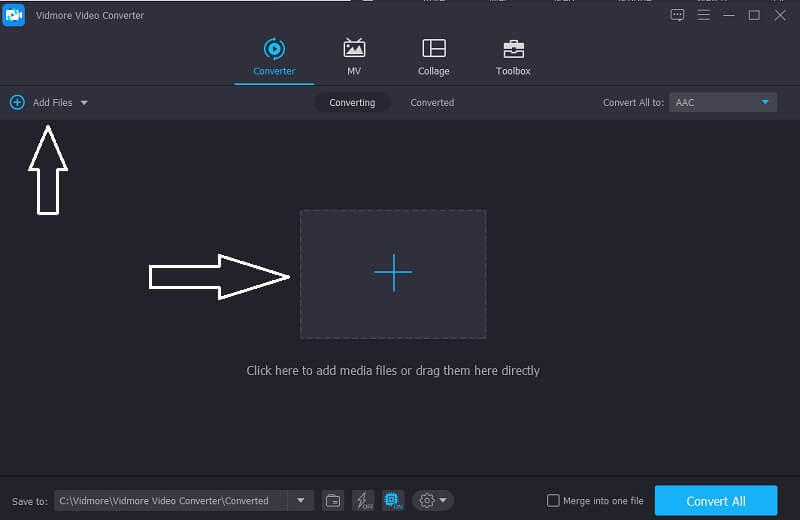This screenshot has width=800, height=520.
Task: Open the settings gear menu
Action: [x=432, y=500]
